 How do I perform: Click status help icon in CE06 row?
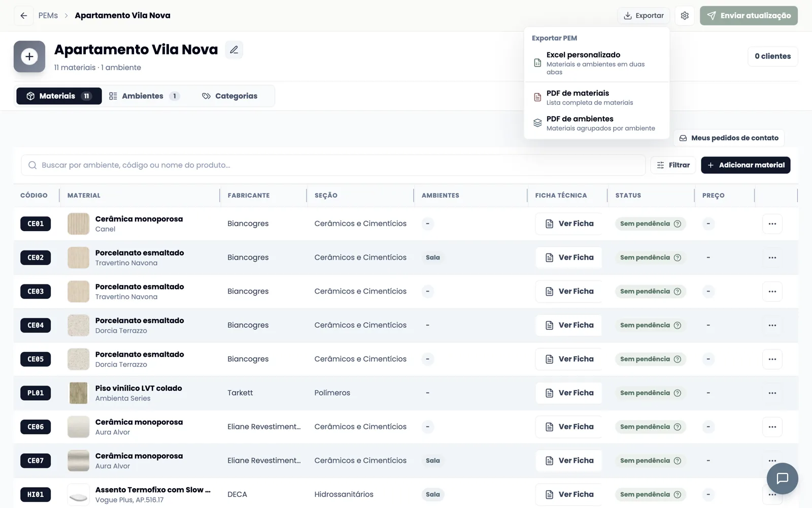(x=677, y=427)
